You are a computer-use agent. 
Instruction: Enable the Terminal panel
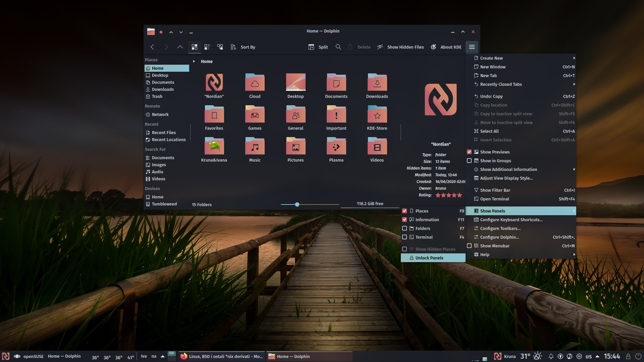tap(405, 237)
